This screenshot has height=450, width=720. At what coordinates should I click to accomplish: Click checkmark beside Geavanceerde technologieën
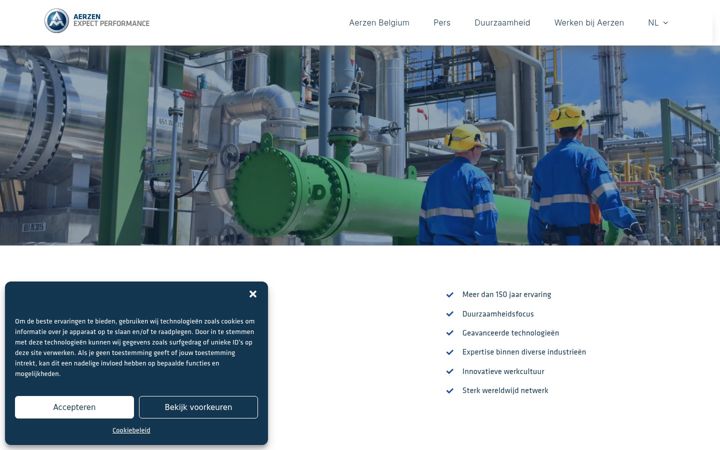point(450,333)
